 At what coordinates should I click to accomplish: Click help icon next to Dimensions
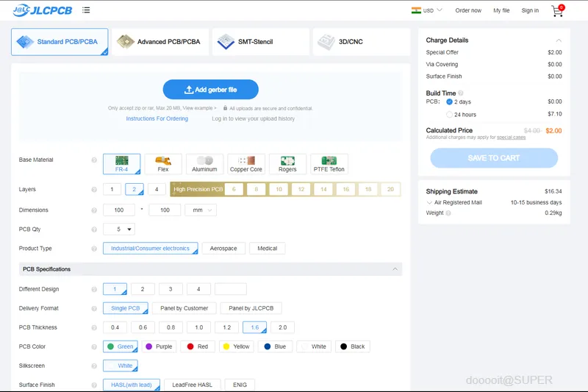tap(94, 210)
